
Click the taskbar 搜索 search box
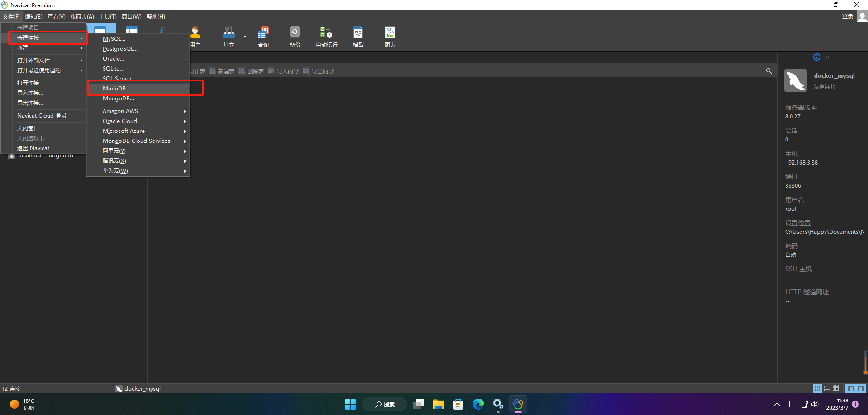[385, 404]
